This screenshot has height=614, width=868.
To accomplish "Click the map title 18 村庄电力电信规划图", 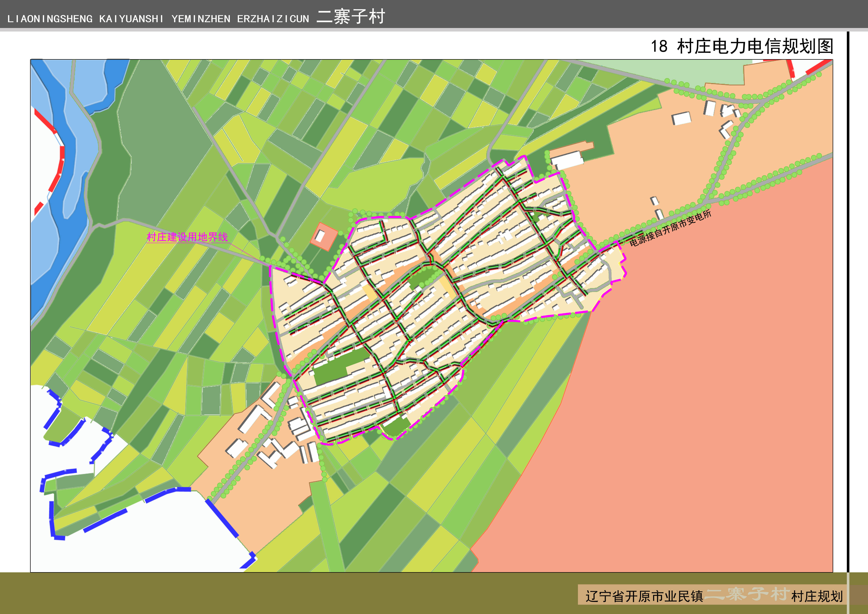I will click(x=742, y=46).
